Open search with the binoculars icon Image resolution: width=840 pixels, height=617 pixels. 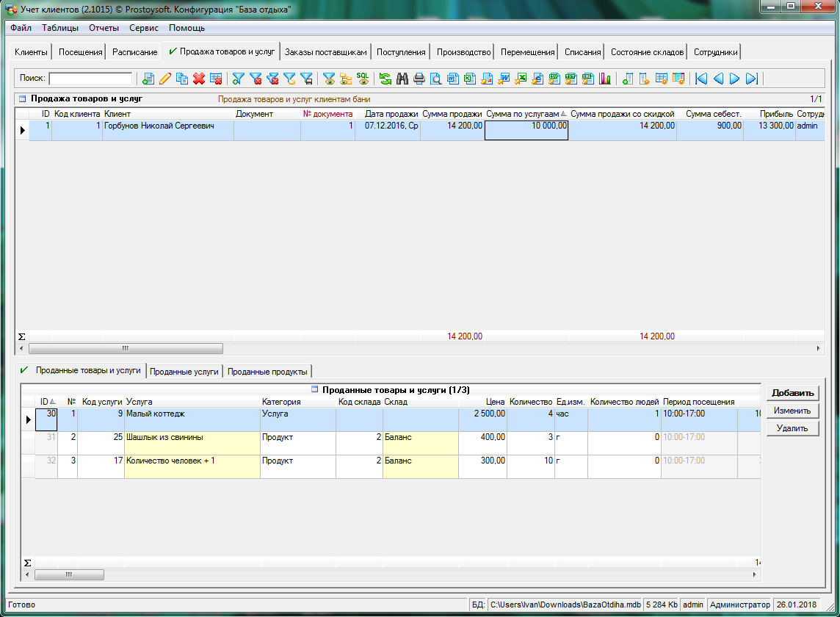pos(402,79)
